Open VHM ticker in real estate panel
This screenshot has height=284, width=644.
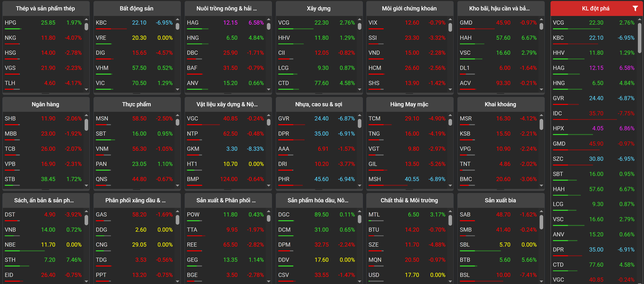point(102,68)
